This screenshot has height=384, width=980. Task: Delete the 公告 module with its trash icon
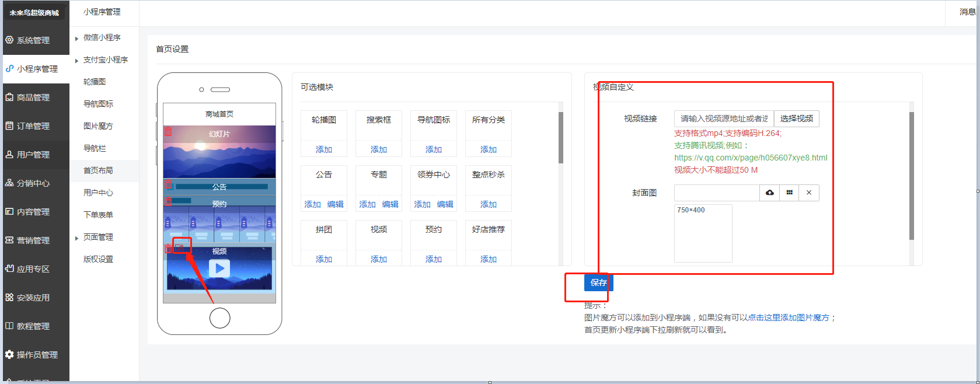coord(168,186)
